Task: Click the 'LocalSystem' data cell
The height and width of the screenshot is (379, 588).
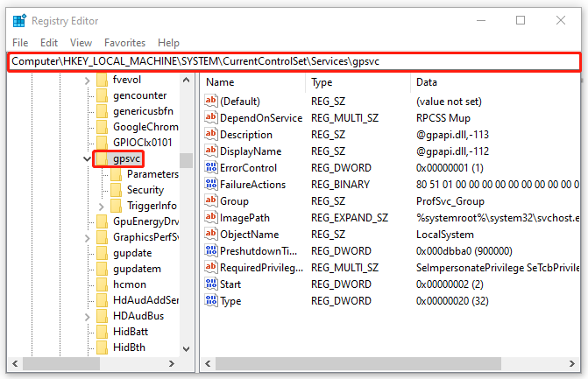Action: click(x=445, y=235)
